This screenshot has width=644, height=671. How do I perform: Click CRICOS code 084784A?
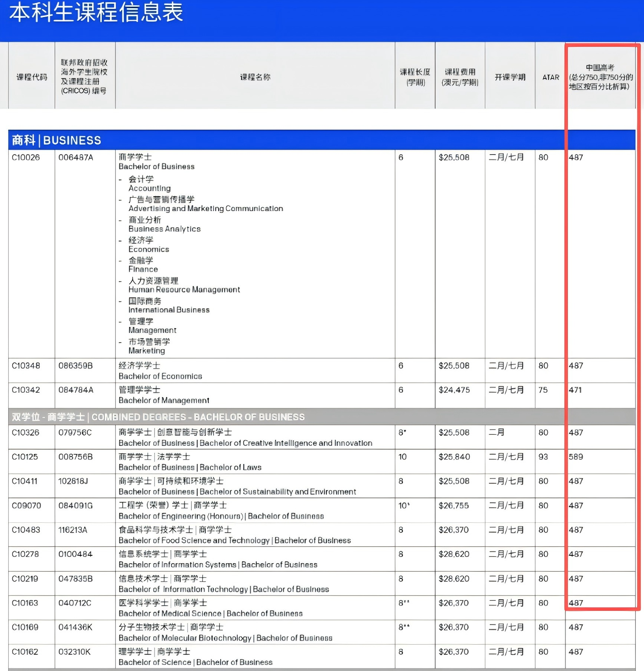76,390
